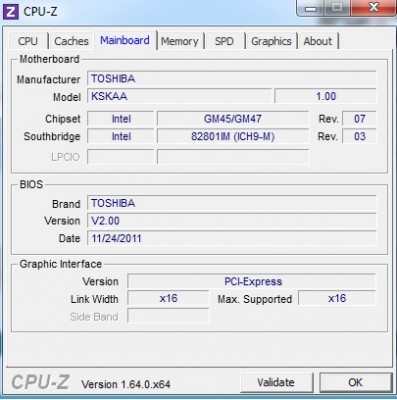Click the Max. Supported label
This screenshot has width=397, height=400.
255,299
